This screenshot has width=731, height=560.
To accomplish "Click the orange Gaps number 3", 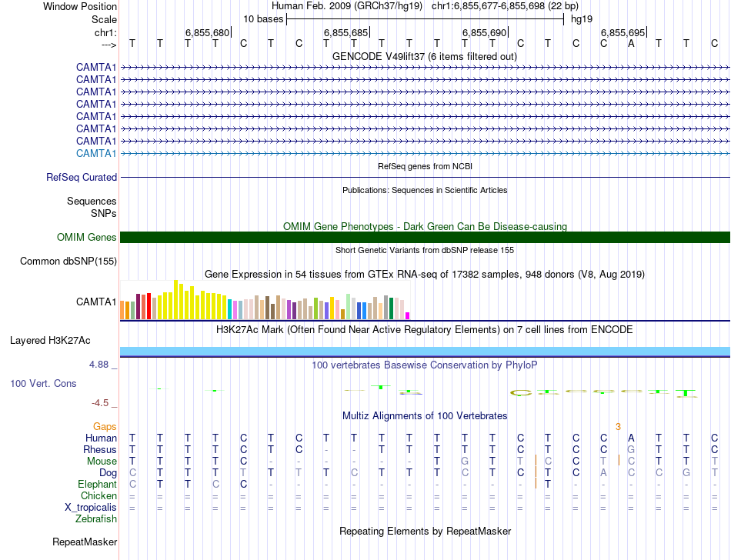I will click(617, 426).
